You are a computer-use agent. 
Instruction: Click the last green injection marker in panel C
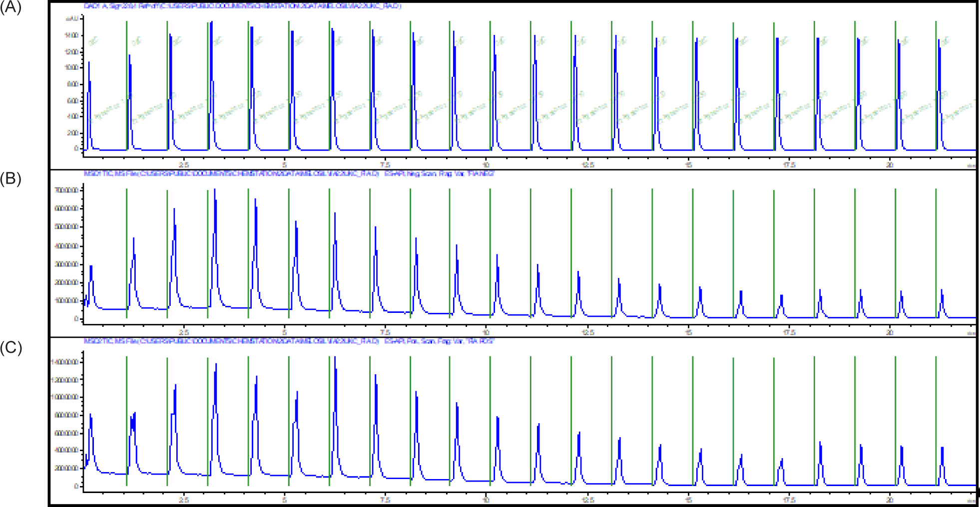[x=936, y=421]
